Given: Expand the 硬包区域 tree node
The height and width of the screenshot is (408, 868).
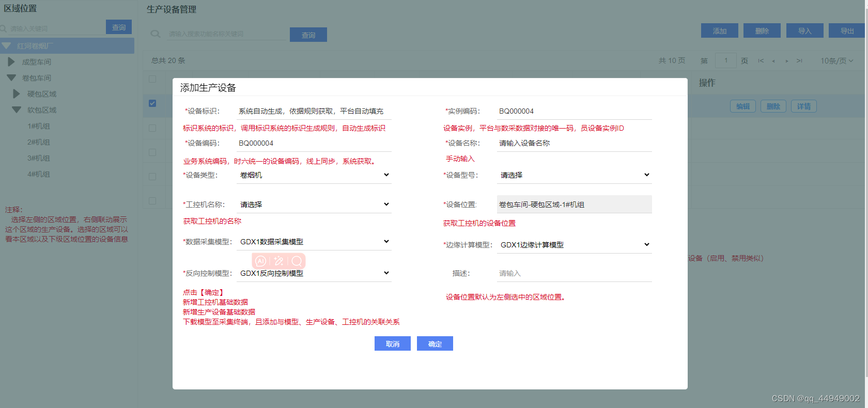Looking at the screenshot, I should 16,94.
